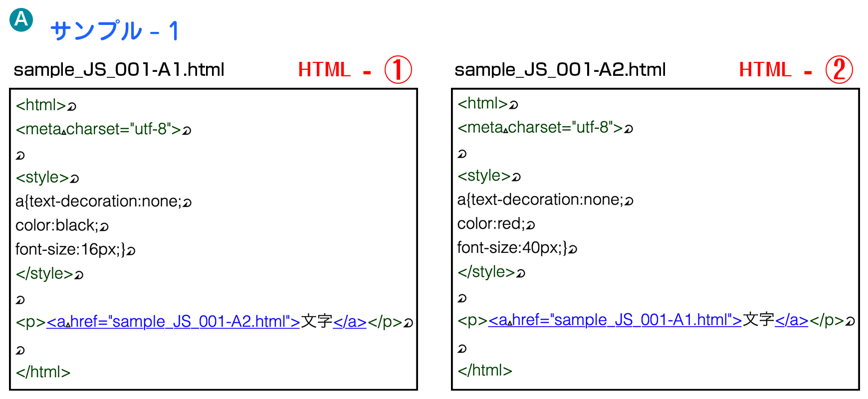Select the sample_JS_001-A2.html file name

560,70
